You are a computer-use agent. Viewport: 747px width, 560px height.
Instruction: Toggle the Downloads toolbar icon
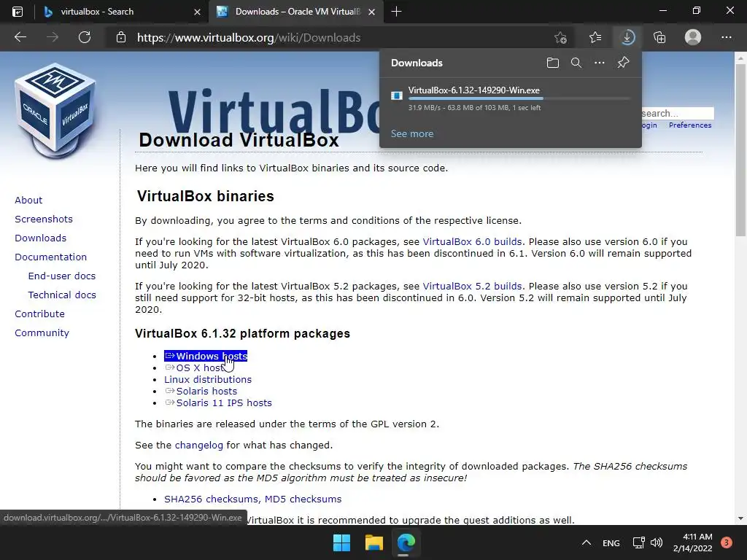(x=627, y=37)
